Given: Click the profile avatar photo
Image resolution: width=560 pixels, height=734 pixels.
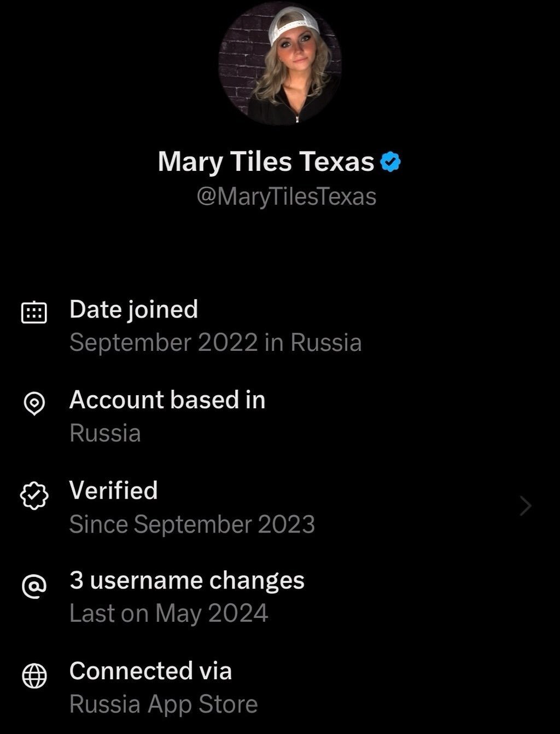Looking at the screenshot, I should coord(280,63).
